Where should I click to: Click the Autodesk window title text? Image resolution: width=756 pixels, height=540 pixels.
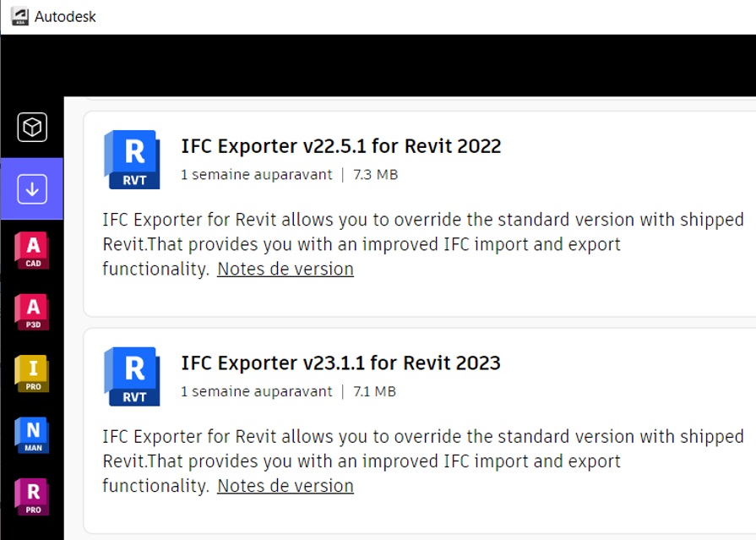[65, 17]
